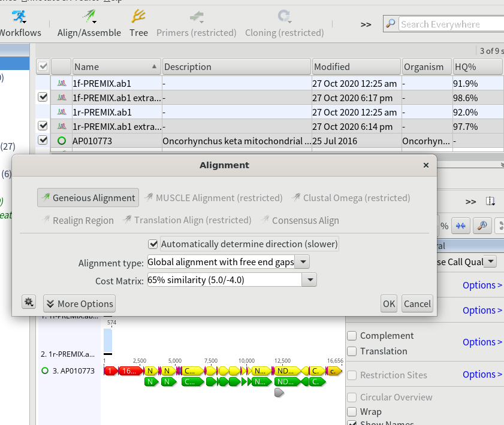
Task: Select Clustal Omega (restricted) method
Action: click(x=351, y=198)
